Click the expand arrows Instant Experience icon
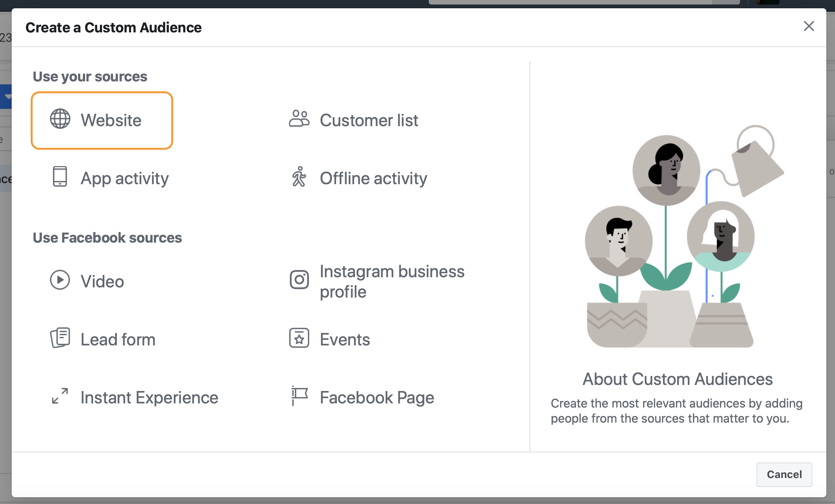 click(x=60, y=396)
